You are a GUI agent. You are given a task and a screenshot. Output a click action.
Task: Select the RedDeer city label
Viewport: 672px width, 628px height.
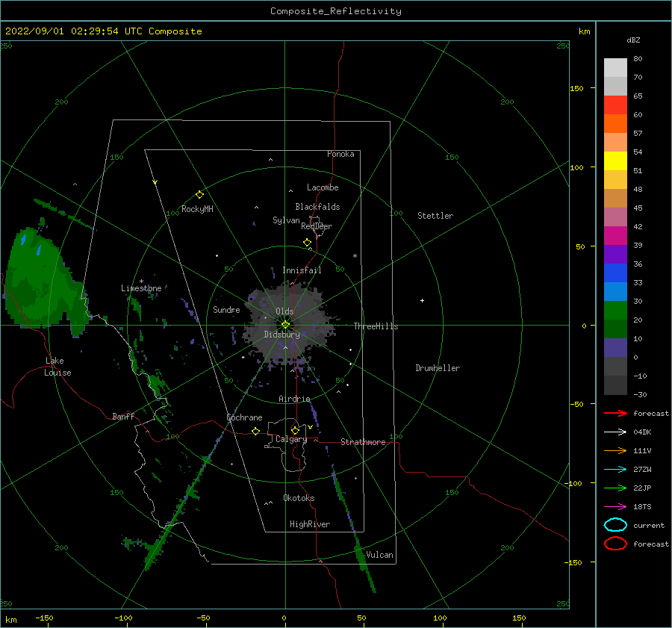click(x=317, y=226)
